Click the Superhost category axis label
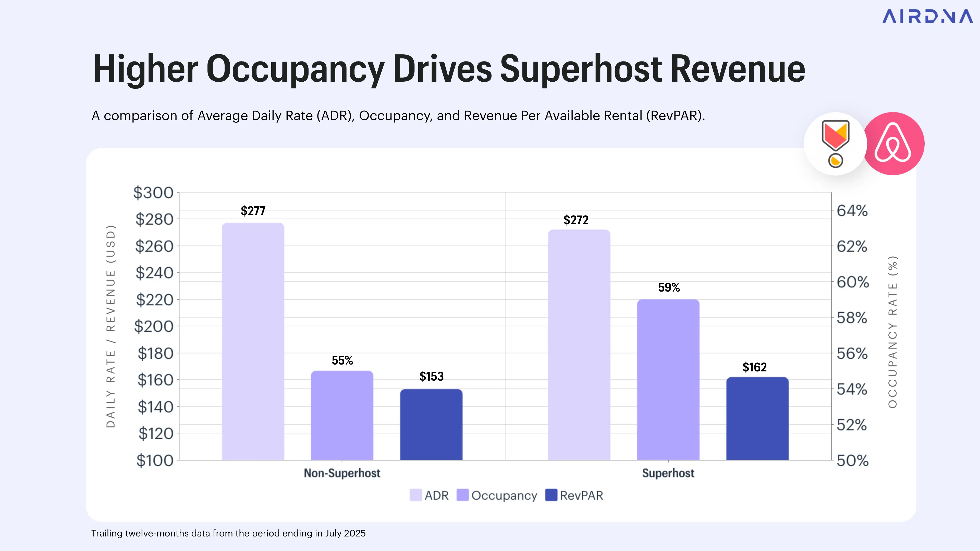The height and width of the screenshot is (551, 980). [668, 473]
